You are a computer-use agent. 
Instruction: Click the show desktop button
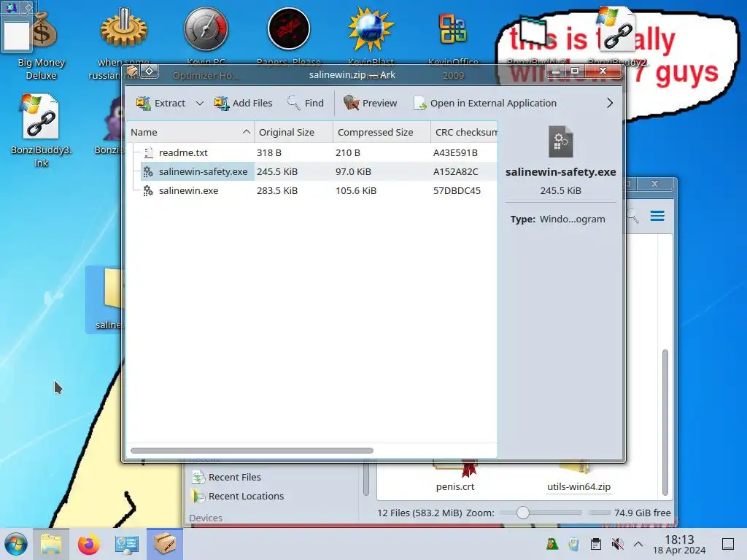(728, 544)
